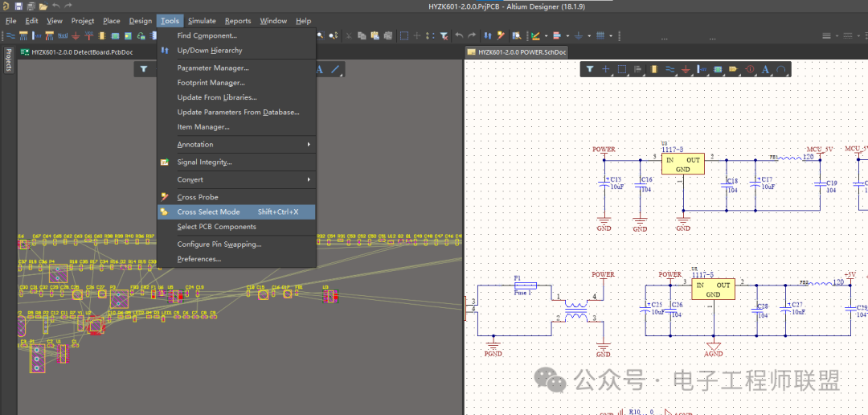
Task: Open the Design menu
Action: tap(141, 21)
